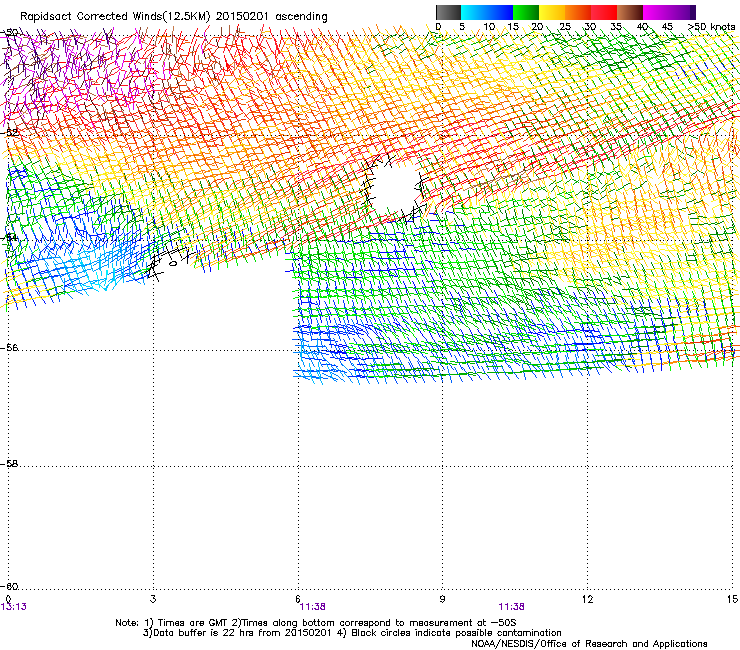Click the "45" legend scale label
This screenshot has width=740, height=650.
coord(667,26)
